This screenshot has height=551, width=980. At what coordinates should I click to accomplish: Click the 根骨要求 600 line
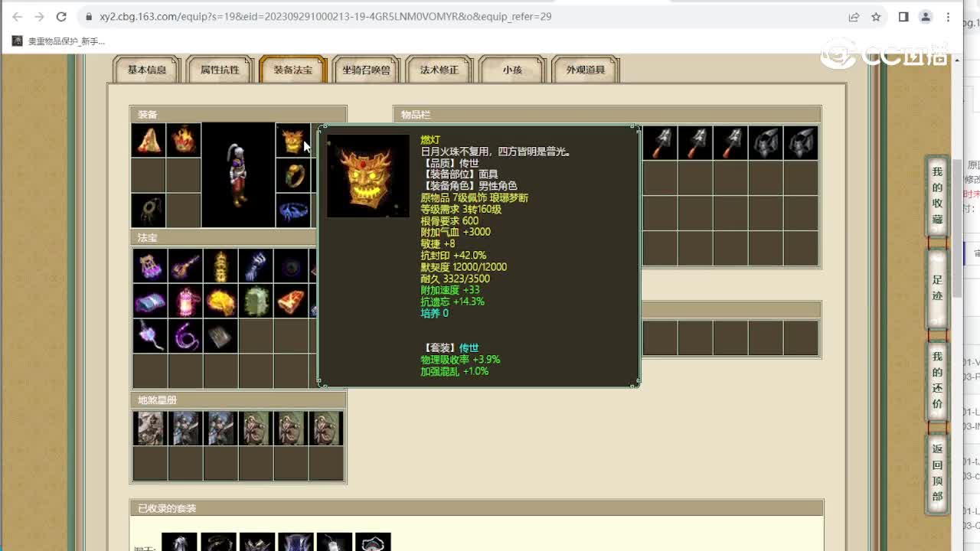click(x=449, y=221)
